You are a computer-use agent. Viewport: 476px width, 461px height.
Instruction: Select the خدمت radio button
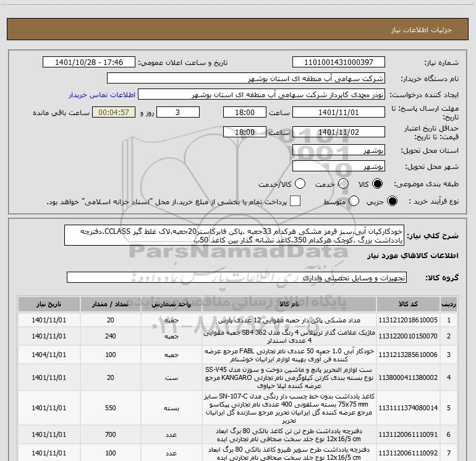click(343, 184)
